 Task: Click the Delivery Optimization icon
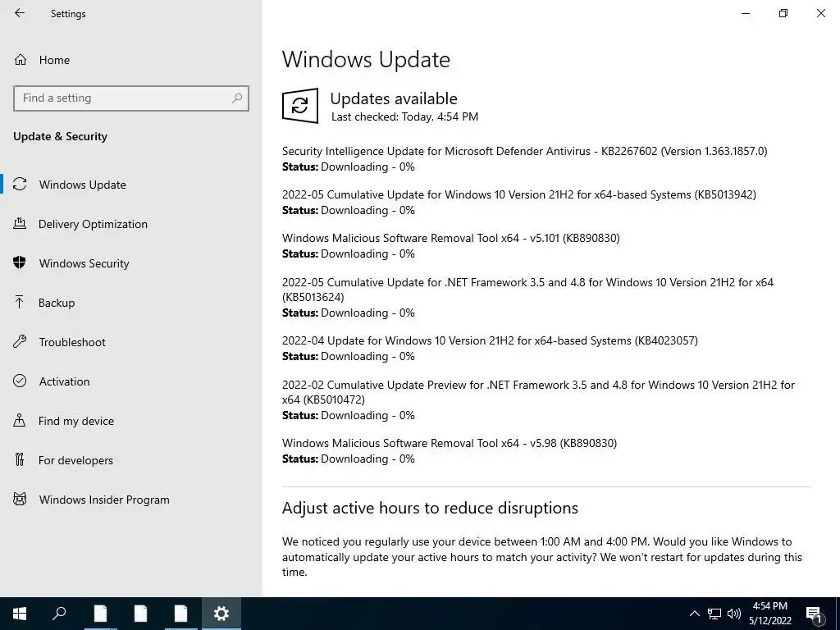coord(20,223)
